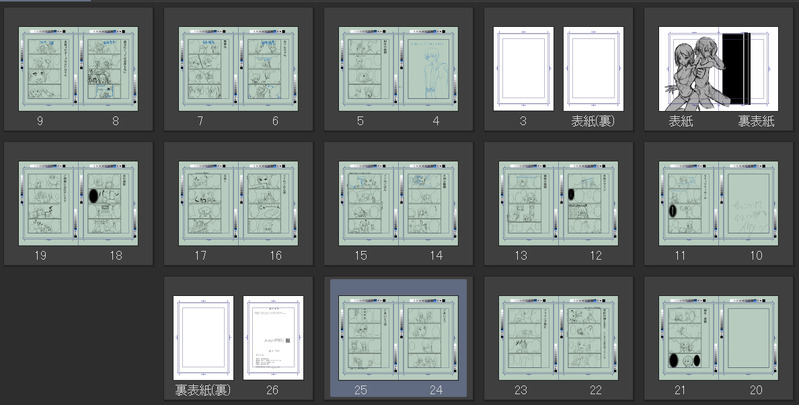Viewport: 799px width, 405px height.
Task: Open the 表紙 cover illustration thumbnail
Action: tap(688, 69)
